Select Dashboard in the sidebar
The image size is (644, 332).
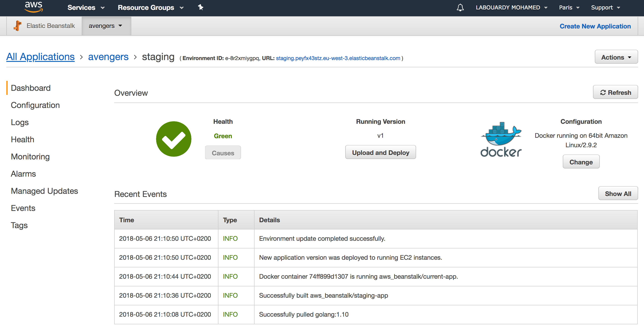coord(31,88)
